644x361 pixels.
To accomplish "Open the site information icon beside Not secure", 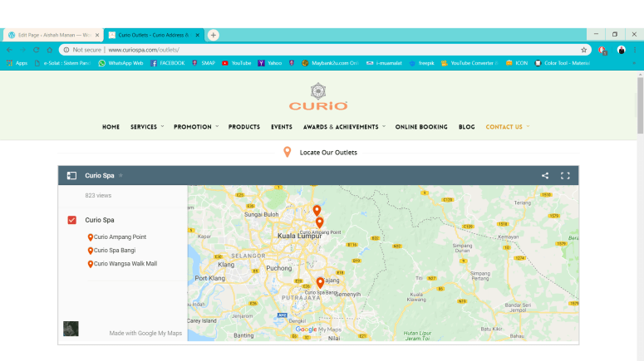I will point(66,50).
